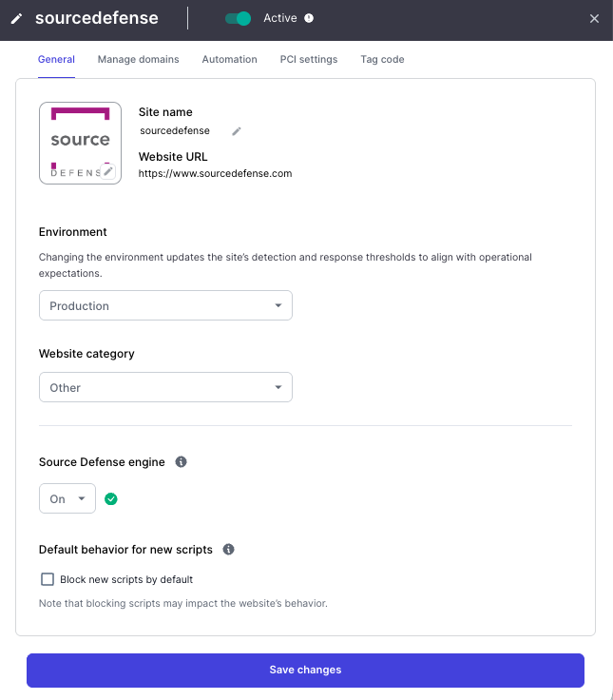
Task: Close the site settings panel
Action: click(x=594, y=19)
